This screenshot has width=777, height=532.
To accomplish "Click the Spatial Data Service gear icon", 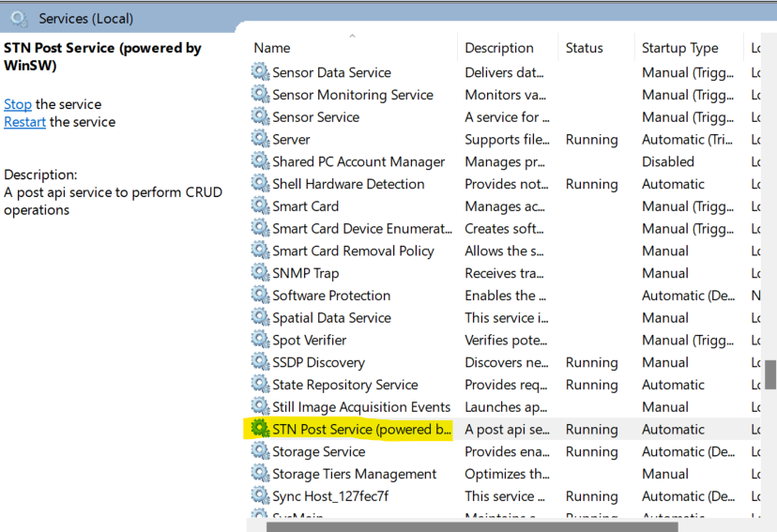I will pos(260,317).
